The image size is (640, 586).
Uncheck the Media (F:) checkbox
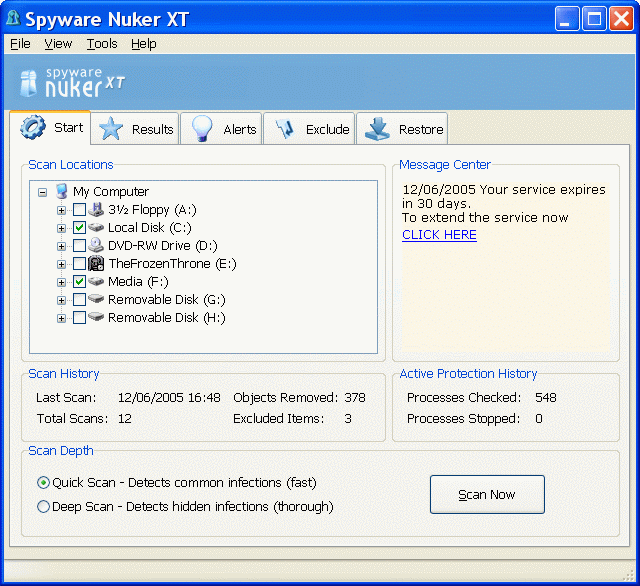[79, 282]
